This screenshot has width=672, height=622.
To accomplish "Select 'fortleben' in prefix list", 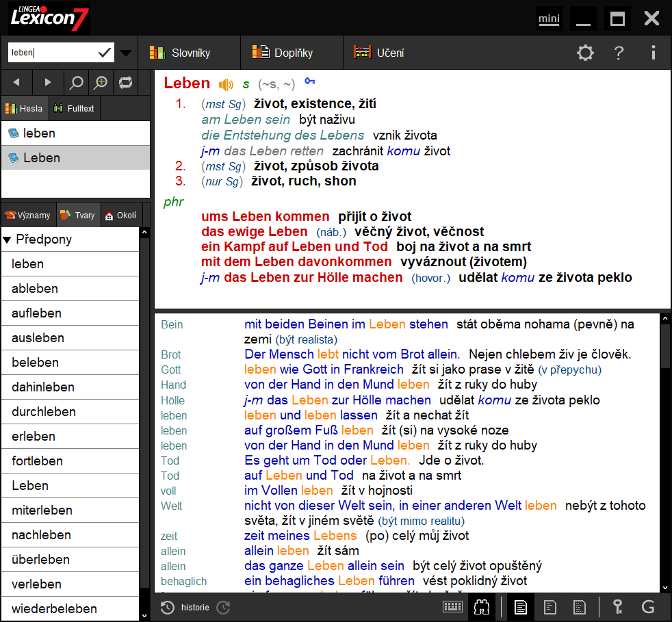I will 70,461.
